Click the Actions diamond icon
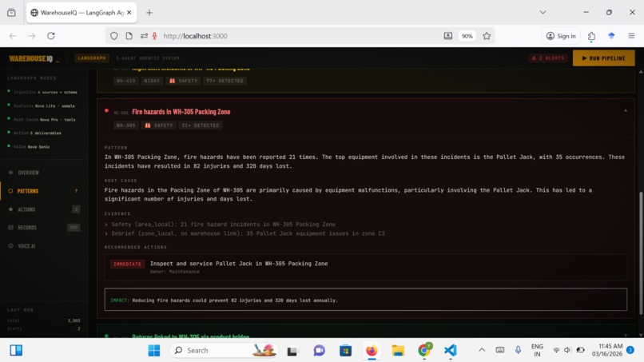 tap(10, 209)
